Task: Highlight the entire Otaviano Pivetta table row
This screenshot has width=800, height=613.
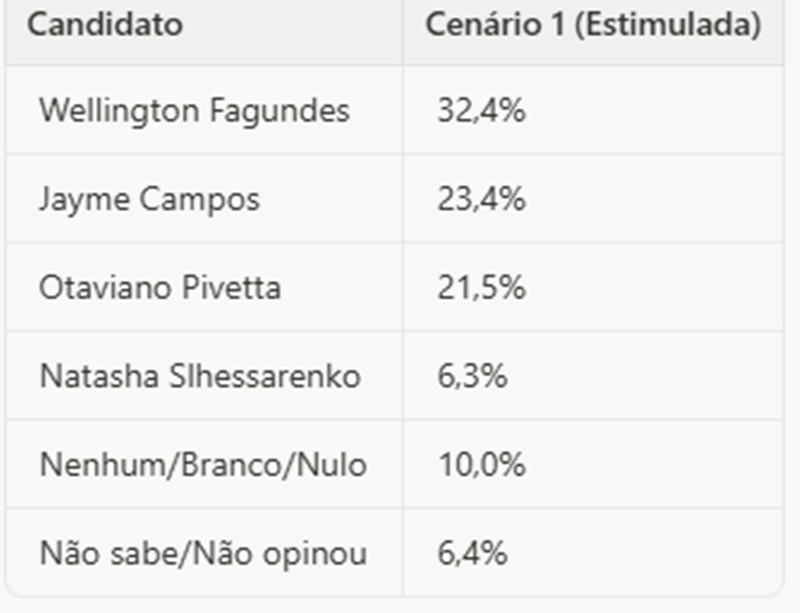Action: click(394, 288)
